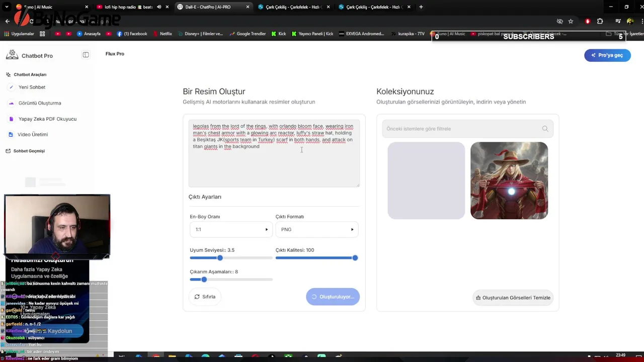Click the Oluşturuluyor generating button
644x362 pixels.
(x=333, y=297)
